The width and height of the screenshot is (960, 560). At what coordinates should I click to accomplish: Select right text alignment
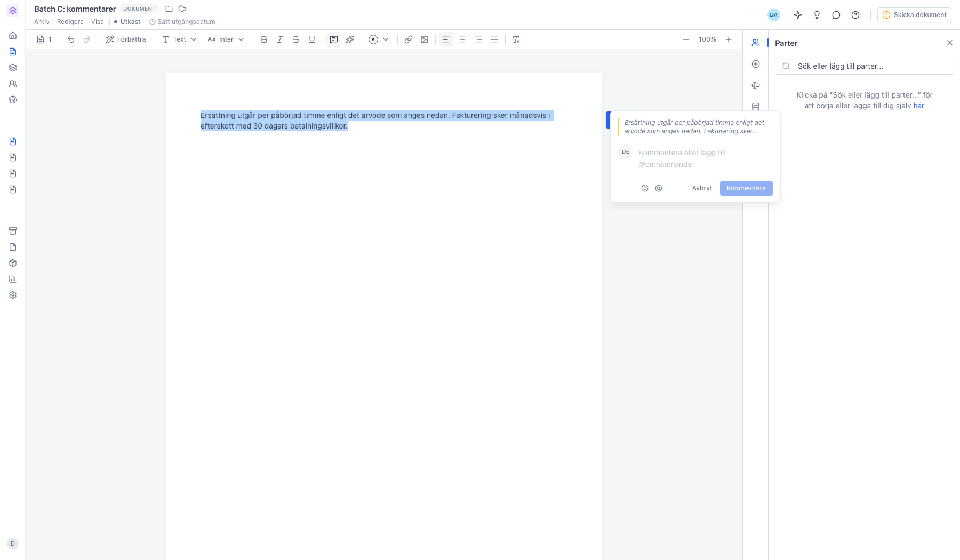pos(478,39)
